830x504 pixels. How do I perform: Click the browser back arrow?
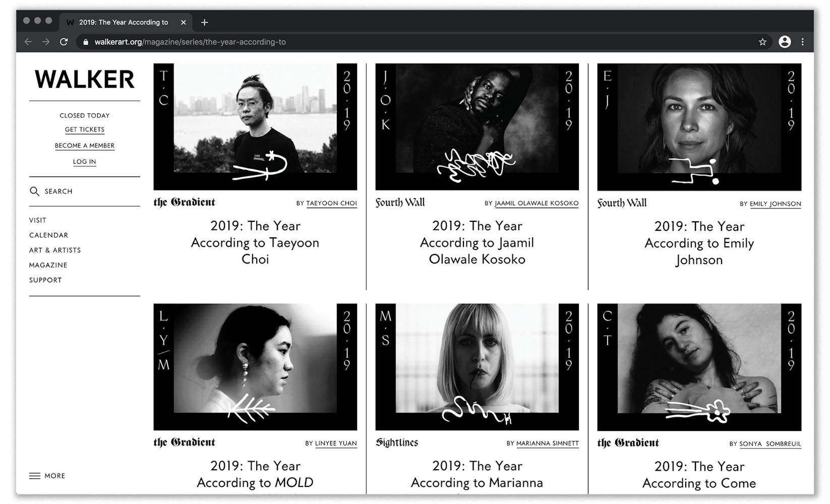coord(28,42)
